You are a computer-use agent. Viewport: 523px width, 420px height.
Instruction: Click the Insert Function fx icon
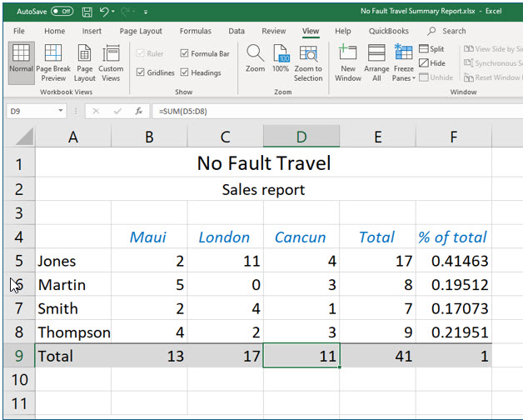(139, 111)
